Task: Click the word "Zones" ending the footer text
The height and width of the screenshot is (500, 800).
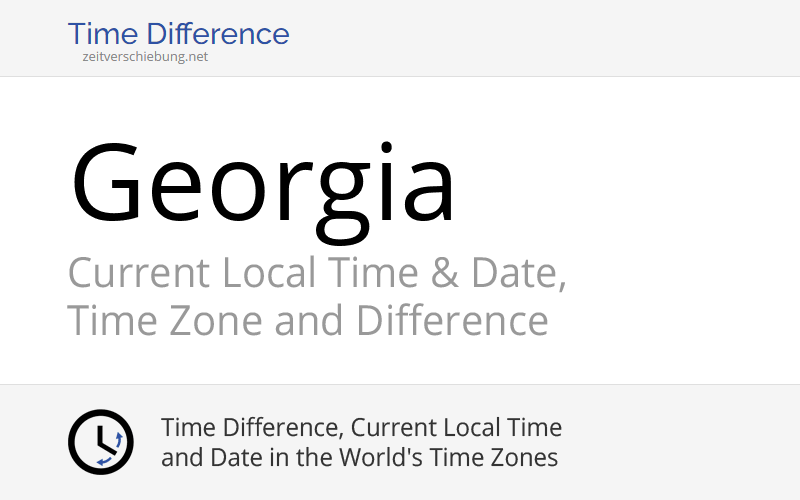Action: tap(525, 458)
